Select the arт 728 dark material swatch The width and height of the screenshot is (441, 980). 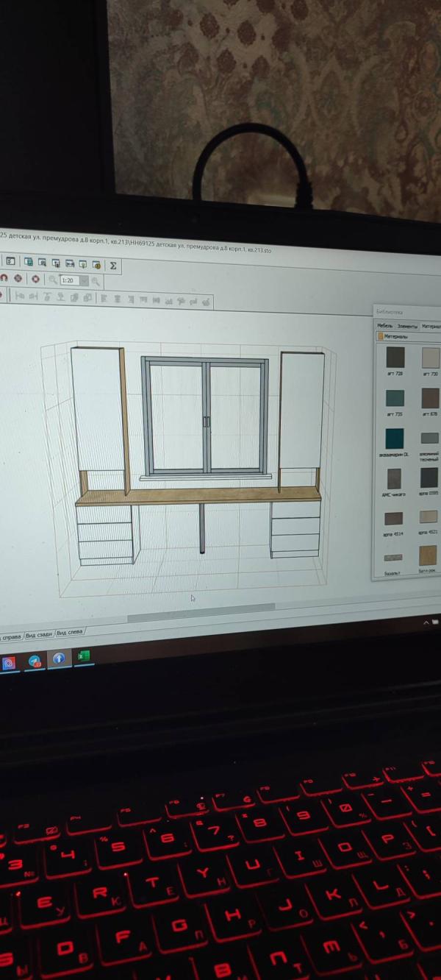395,358
